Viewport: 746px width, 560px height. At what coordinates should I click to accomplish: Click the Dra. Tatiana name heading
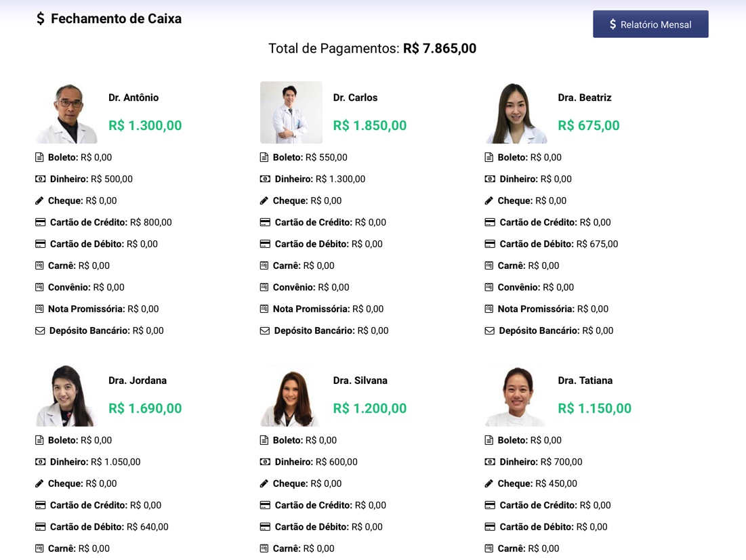(x=585, y=381)
